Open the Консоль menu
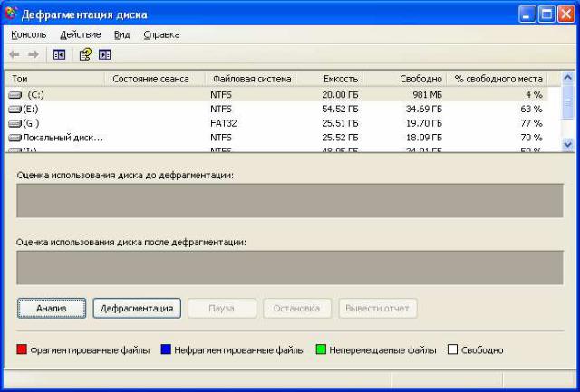The height and width of the screenshot is (392, 580). [28, 34]
